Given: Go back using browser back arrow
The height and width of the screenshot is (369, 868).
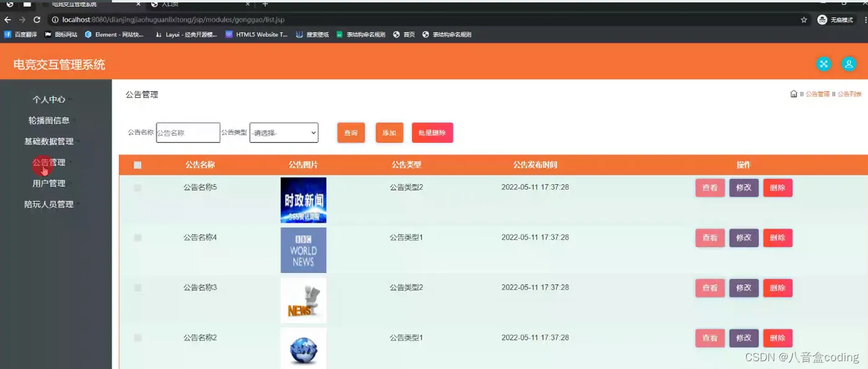Looking at the screenshot, I should point(7,20).
